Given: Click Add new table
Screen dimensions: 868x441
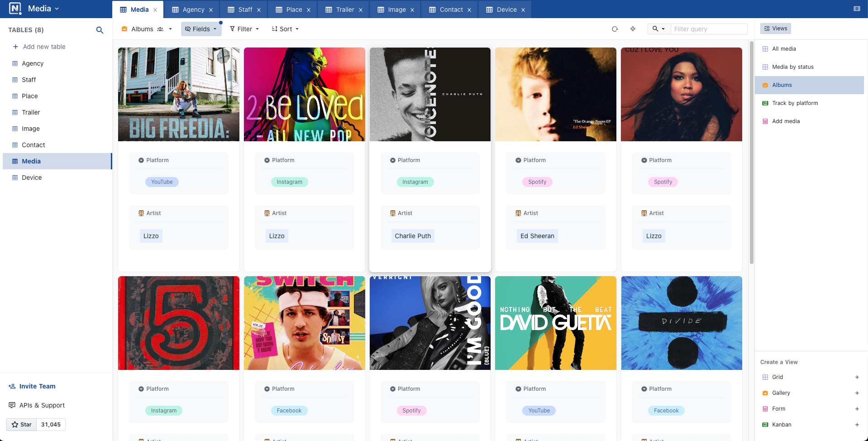Looking at the screenshot, I should (39, 47).
